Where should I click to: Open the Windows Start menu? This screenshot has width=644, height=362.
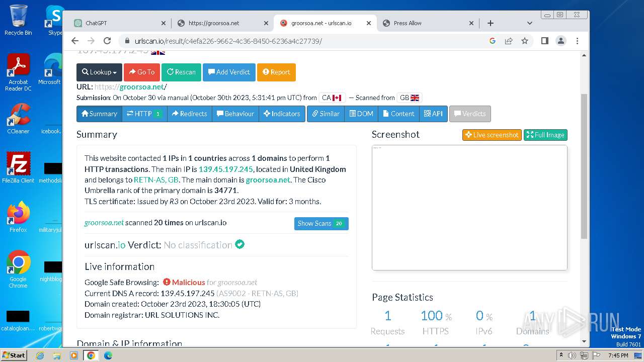[x=14, y=355]
